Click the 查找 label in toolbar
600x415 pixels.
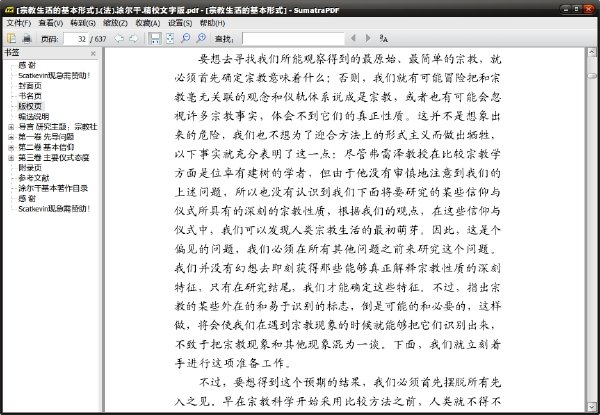[224, 39]
